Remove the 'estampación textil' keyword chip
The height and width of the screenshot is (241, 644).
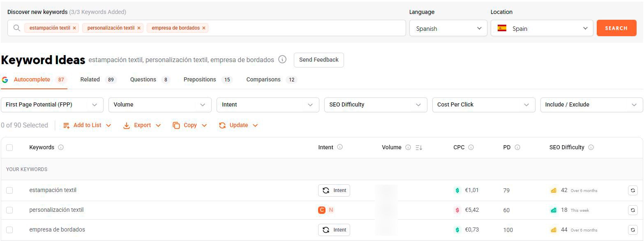pos(74,28)
